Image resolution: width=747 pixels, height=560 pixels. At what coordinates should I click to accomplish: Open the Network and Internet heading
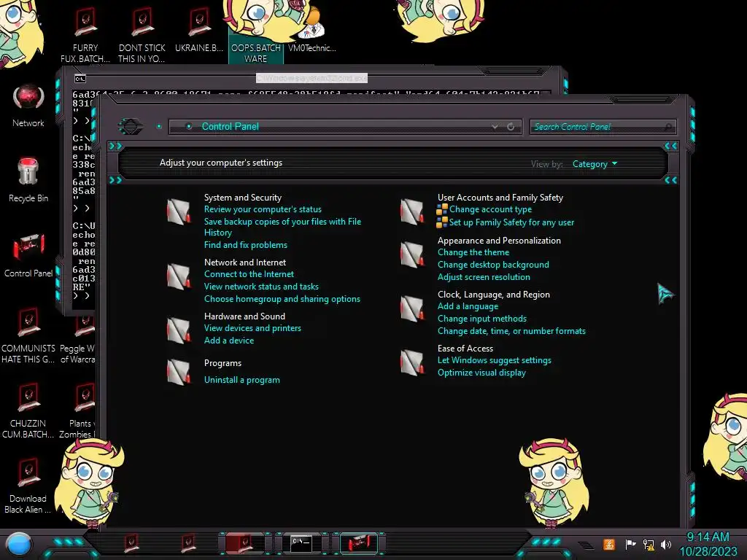pos(245,262)
